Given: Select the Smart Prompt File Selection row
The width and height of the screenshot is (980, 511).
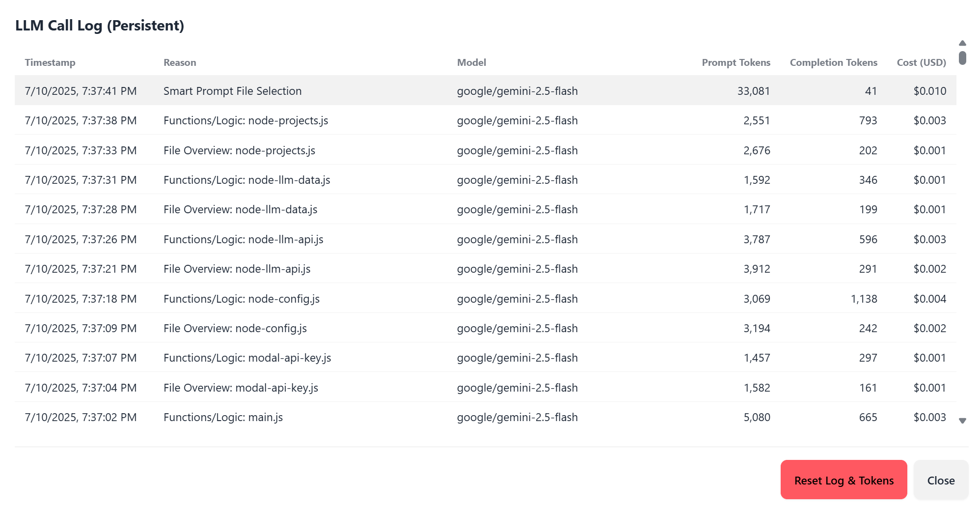Looking at the screenshot, I should (x=295, y=90).
